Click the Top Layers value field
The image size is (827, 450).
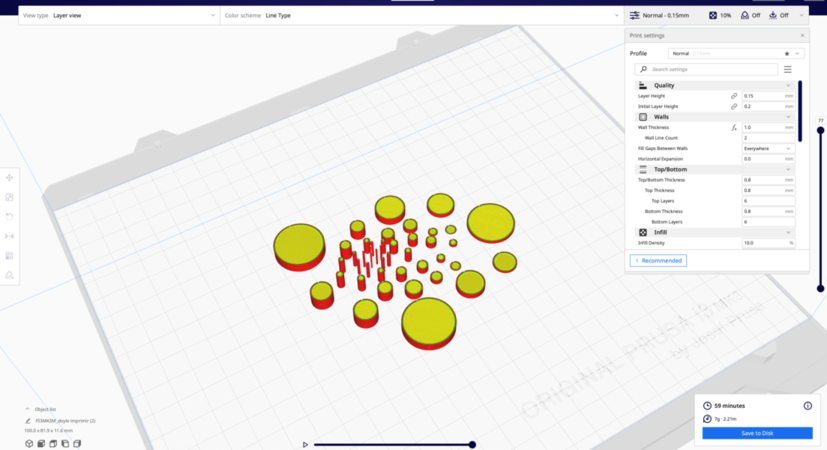[768, 201]
